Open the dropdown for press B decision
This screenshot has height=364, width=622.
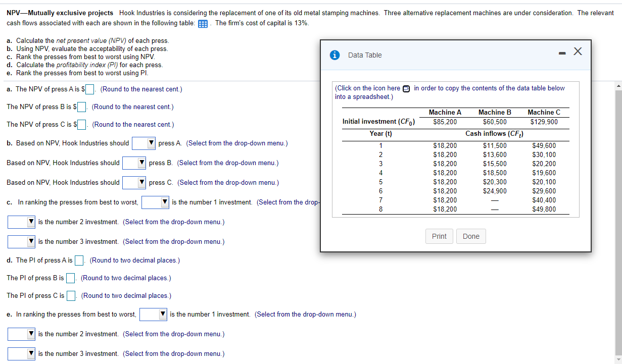point(135,163)
